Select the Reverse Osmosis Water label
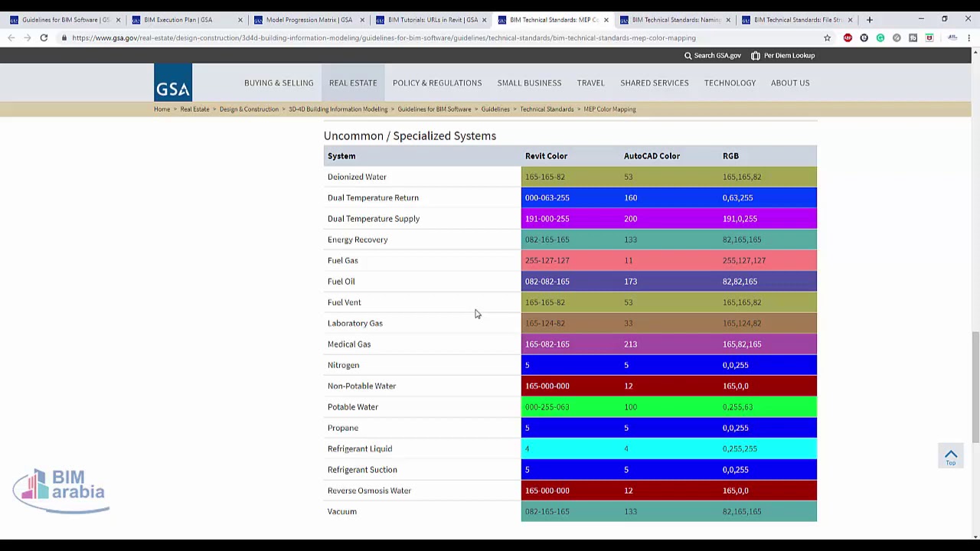The width and height of the screenshot is (980, 551). click(x=369, y=491)
